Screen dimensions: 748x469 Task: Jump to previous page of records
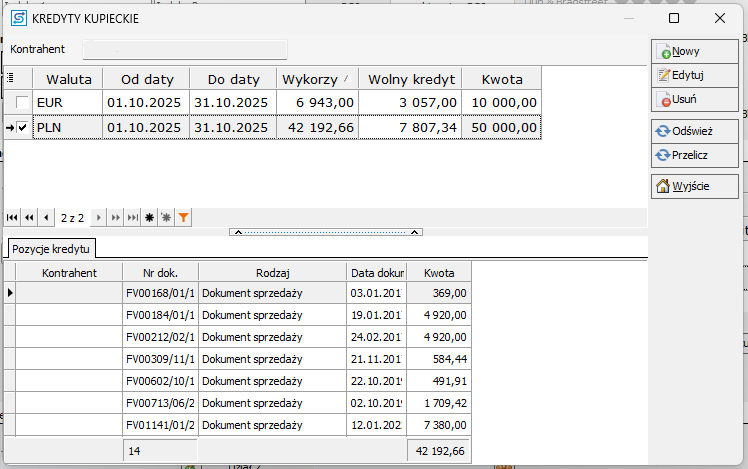(29, 217)
